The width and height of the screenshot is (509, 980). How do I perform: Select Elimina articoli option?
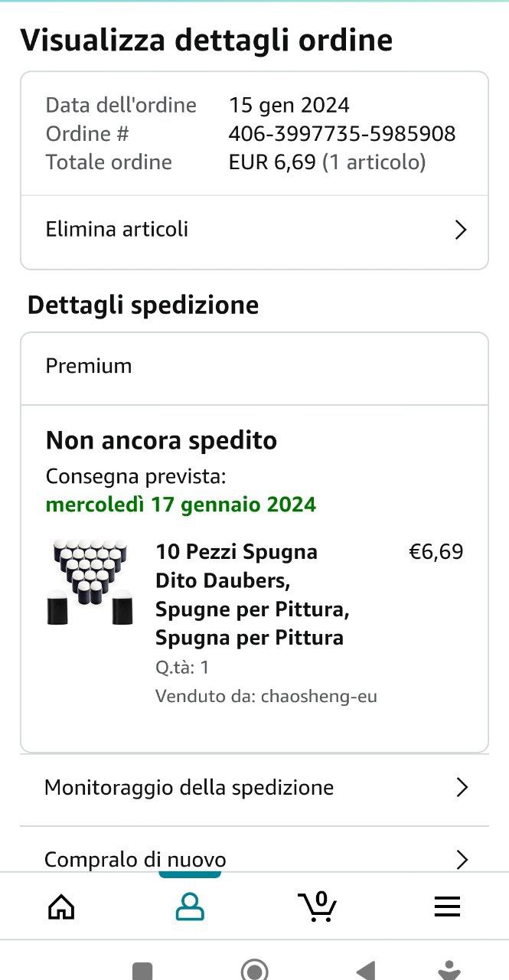click(117, 230)
